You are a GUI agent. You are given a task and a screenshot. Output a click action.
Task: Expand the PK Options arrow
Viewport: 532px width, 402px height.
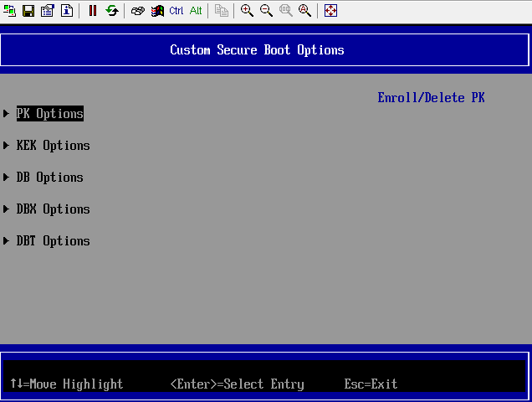pyautogui.click(x=7, y=114)
